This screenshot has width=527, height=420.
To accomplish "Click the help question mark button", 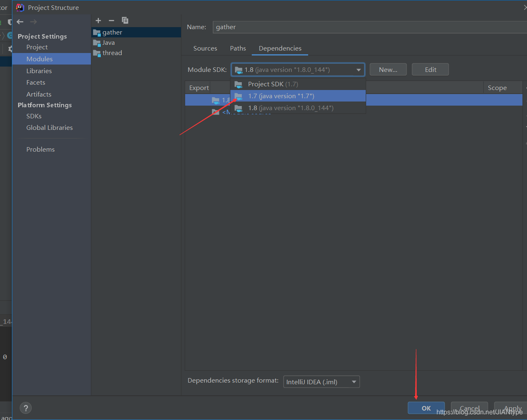I will click(x=26, y=408).
